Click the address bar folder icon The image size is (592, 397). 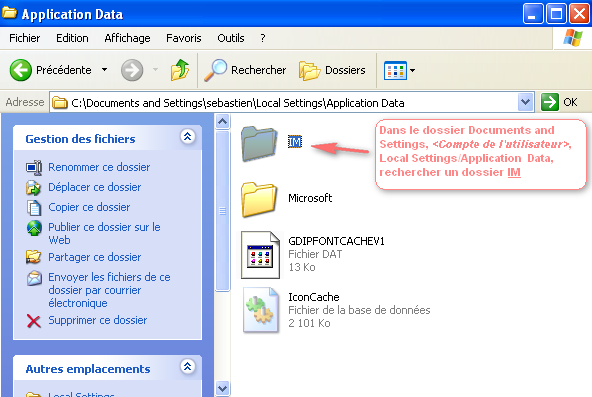pyautogui.click(x=59, y=102)
